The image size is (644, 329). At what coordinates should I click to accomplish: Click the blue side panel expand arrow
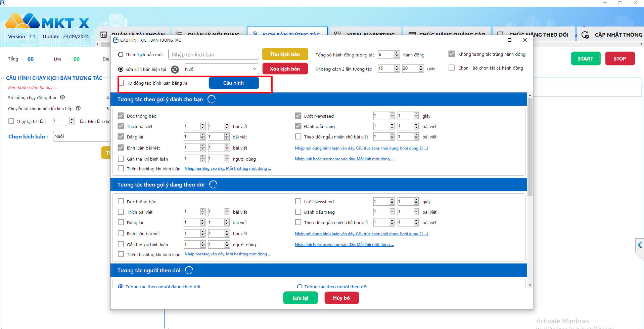pyautogui.click(x=640, y=245)
